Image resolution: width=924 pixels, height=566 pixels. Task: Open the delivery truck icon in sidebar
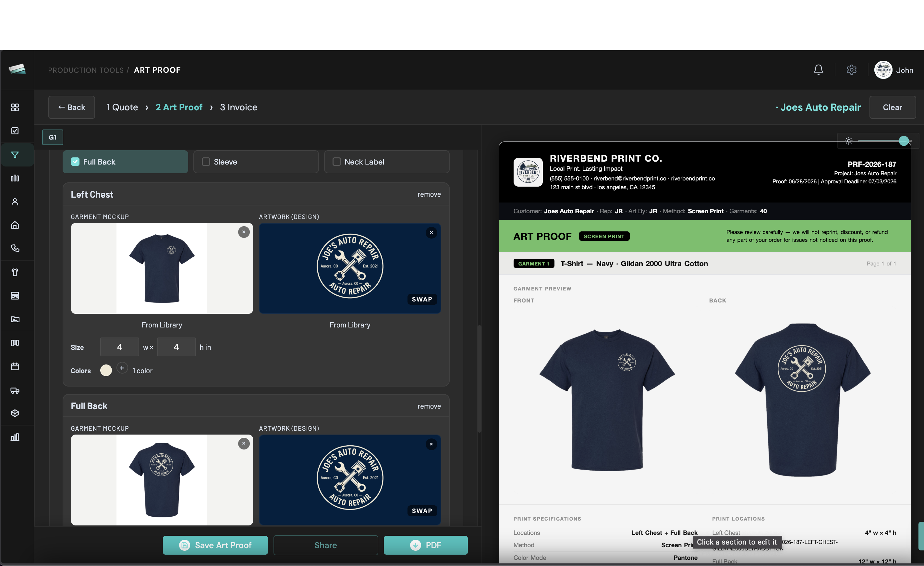coord(15,390)
